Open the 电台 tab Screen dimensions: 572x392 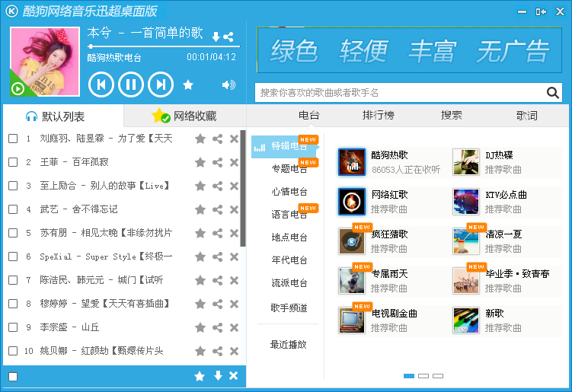[x=309, y=115]
